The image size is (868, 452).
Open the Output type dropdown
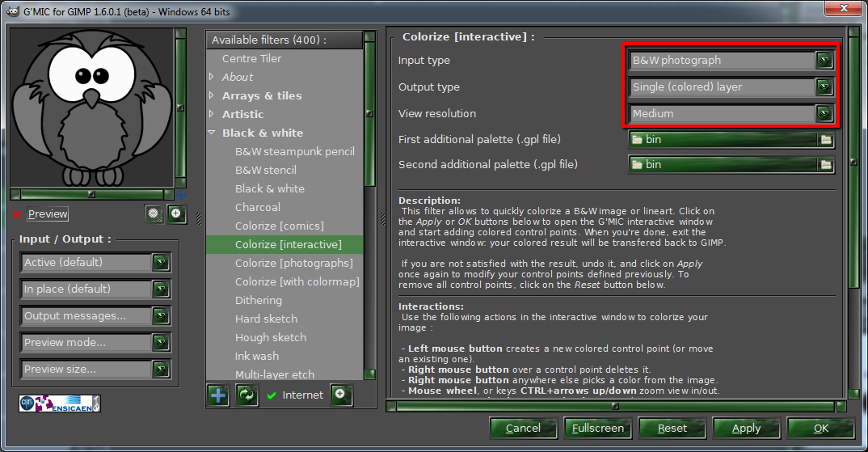click(731, 87)
